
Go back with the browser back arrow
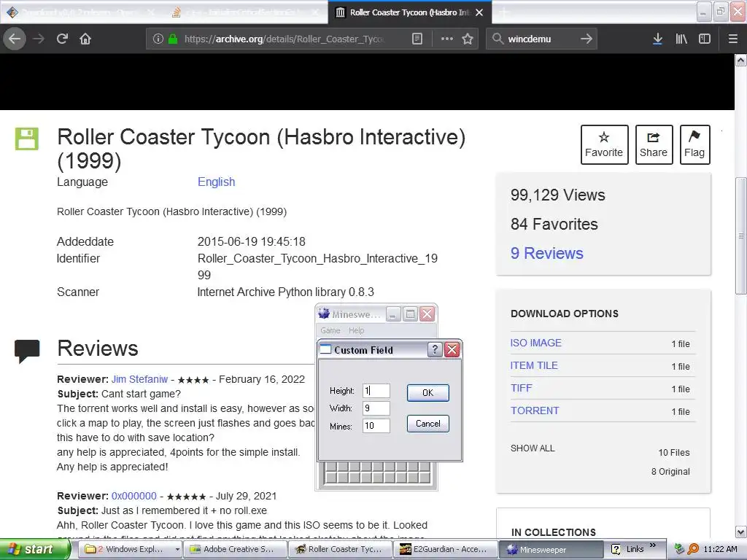click(15, 39)
